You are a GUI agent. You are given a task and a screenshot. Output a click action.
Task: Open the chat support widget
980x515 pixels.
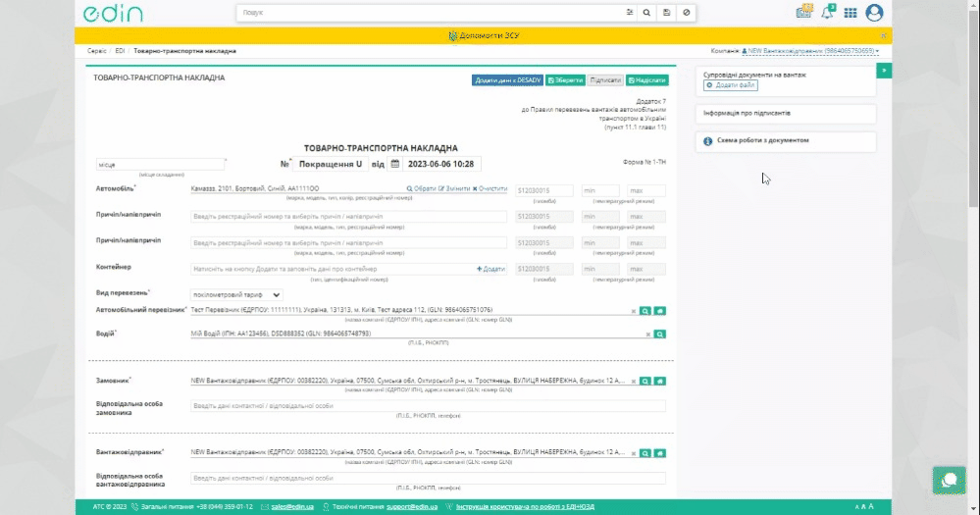949,480
